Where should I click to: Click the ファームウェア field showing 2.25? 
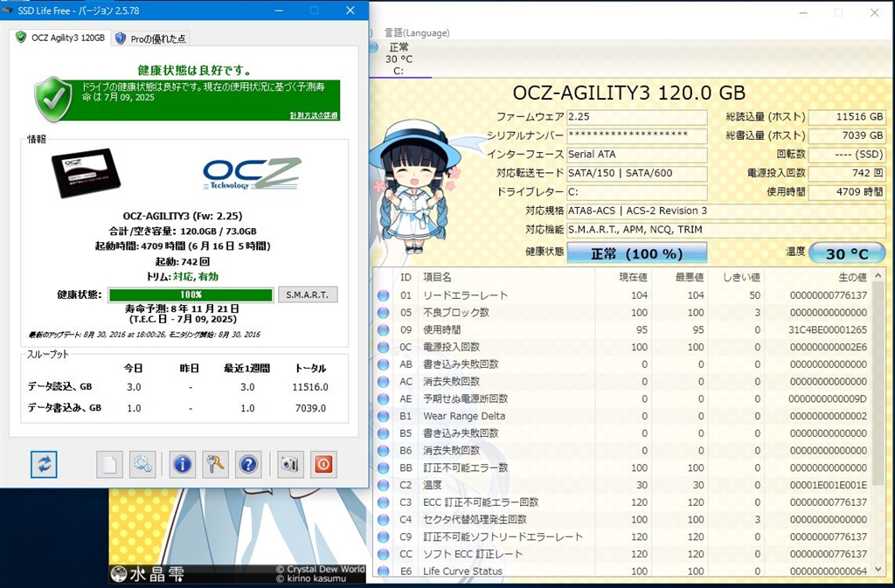coord(636,117)
